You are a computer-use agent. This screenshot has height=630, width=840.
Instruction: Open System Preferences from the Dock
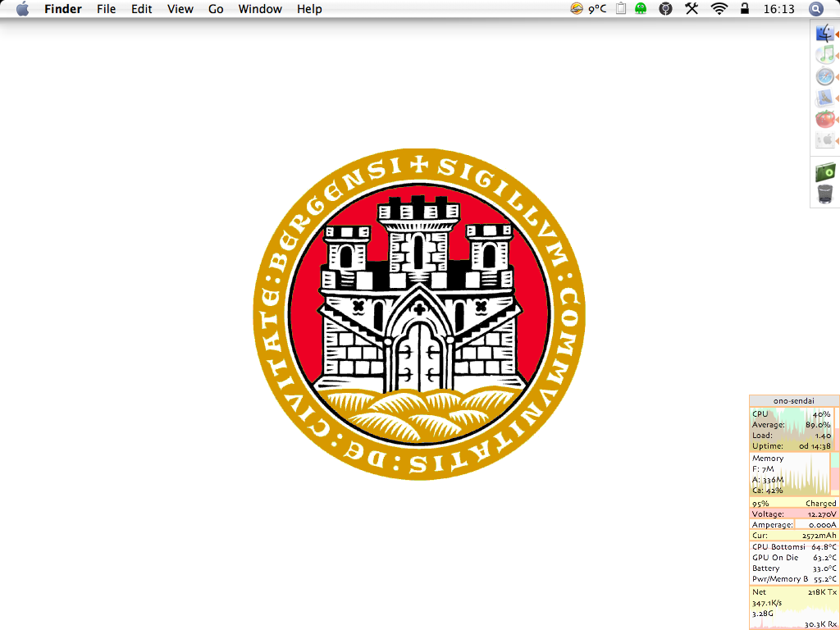tap(825, 140)
